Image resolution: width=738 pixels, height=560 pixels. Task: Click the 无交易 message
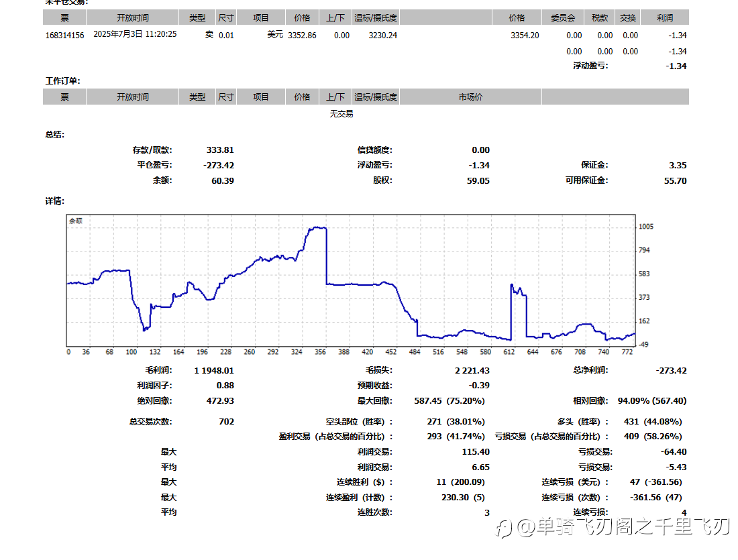(x=341, y=114)
